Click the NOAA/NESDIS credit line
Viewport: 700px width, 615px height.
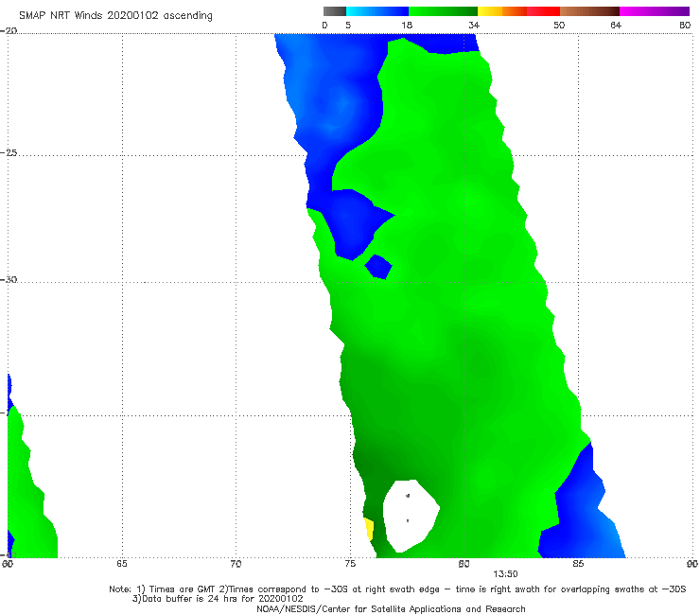point(391,608)
